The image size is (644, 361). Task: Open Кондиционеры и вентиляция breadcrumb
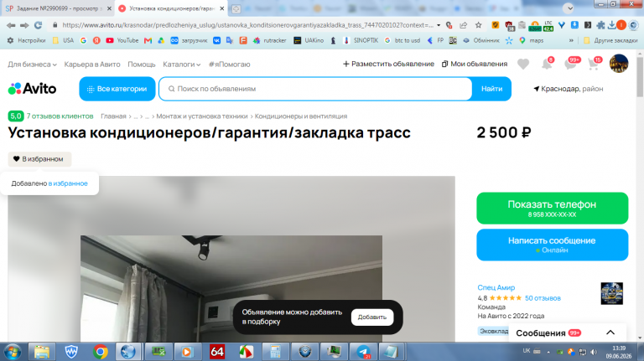(x=301, y=116)
